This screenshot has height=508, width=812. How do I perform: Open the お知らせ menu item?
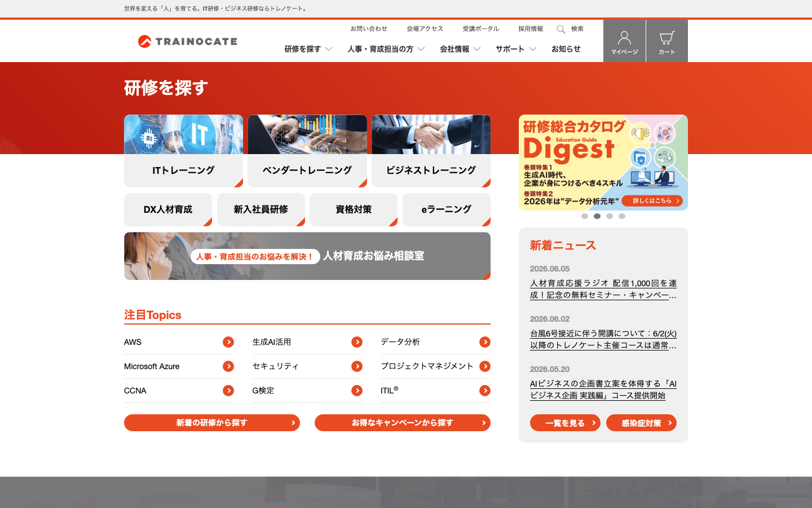point(566,49)
